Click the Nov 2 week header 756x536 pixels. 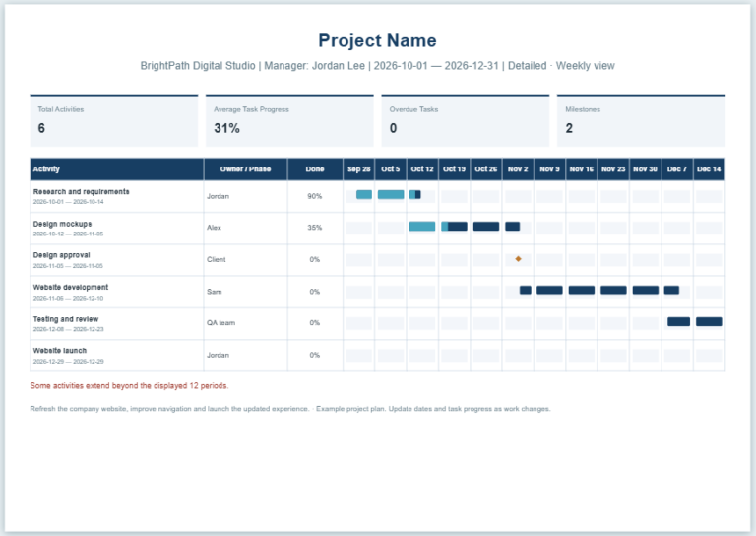pos(518,169)
